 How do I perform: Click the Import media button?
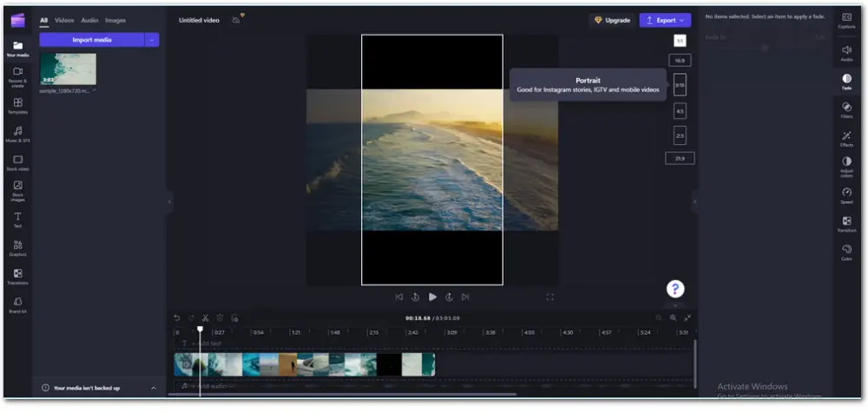point(91,40)
